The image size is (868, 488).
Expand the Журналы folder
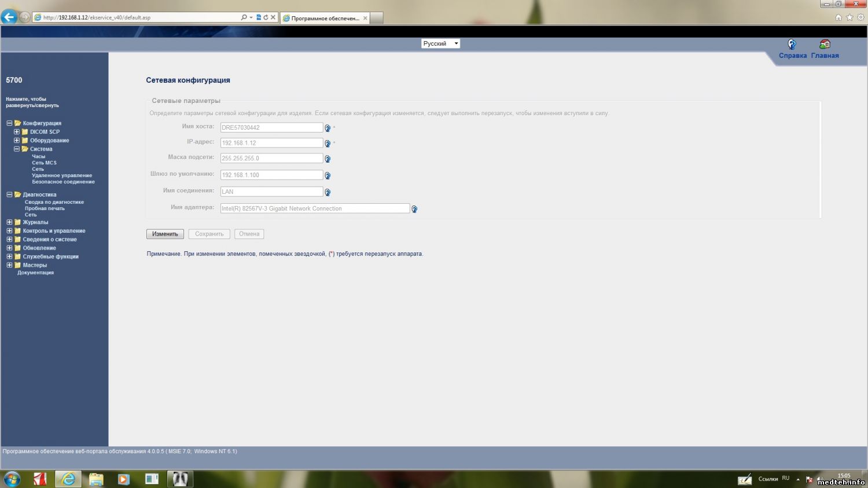coord(9,222)
